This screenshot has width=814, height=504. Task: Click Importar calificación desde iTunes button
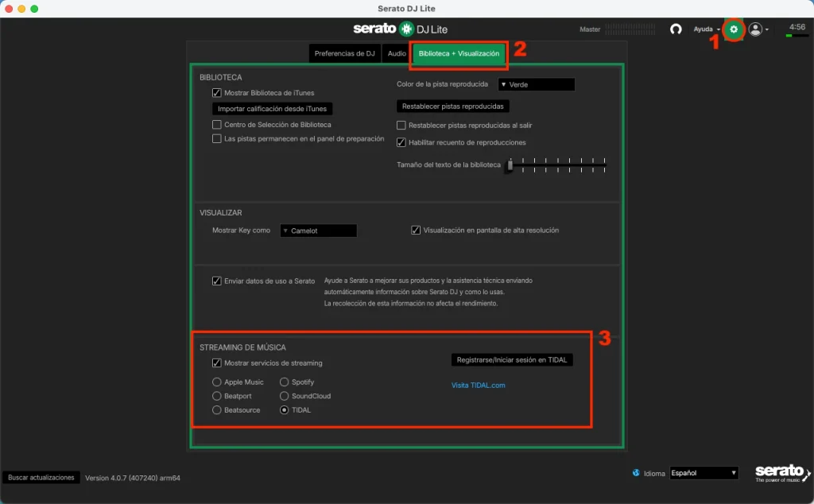click(x=272, y=108)
